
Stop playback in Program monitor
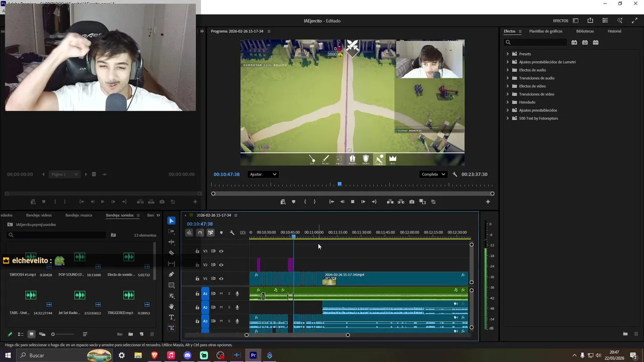coord(352,202)
